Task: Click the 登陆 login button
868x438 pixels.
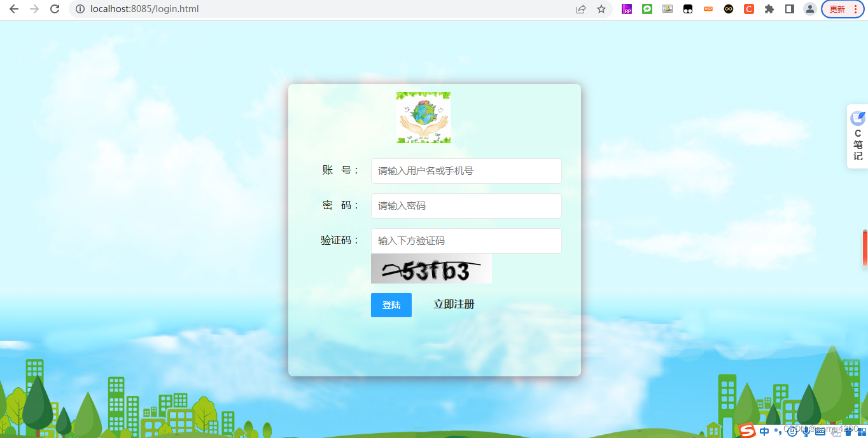Action: [x=391, y=305]
